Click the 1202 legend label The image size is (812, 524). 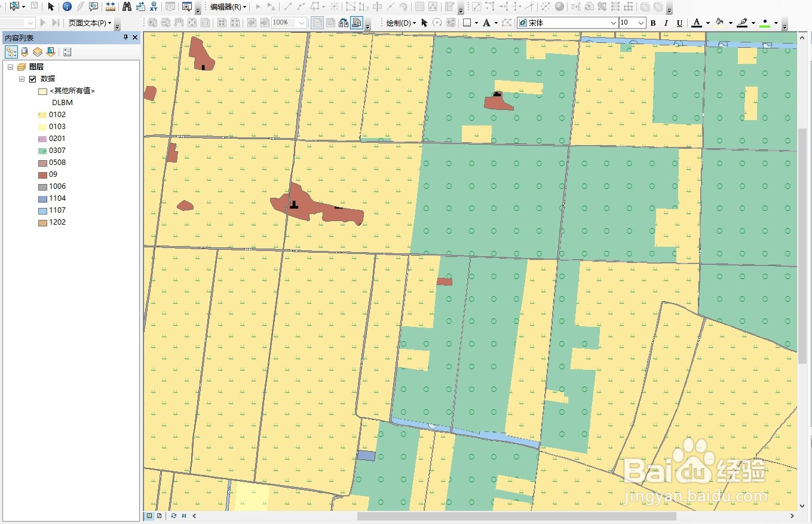pyautogui.click(x=57, y=222)
